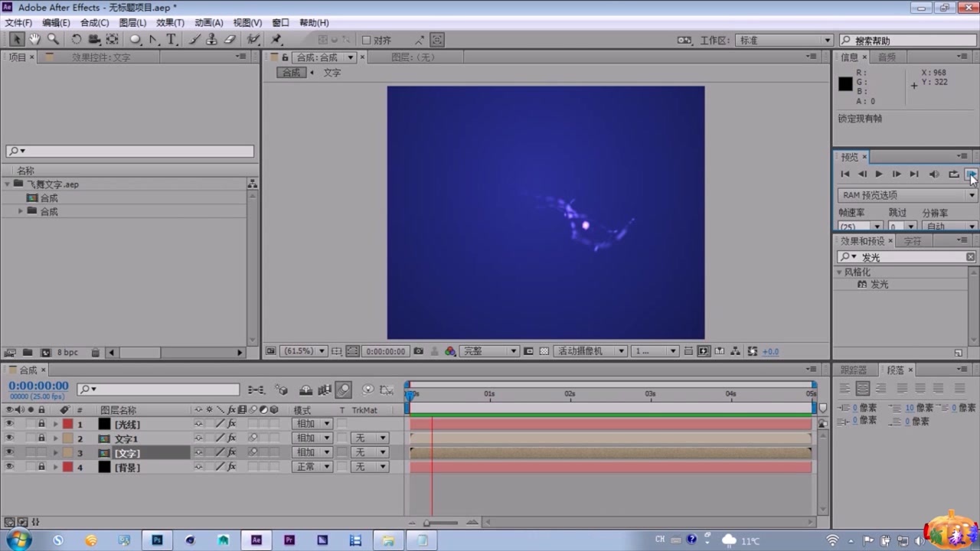Switch to the 跟踪器 tab
This screenshot has height=551, width=980.
[x=854, y=370]
